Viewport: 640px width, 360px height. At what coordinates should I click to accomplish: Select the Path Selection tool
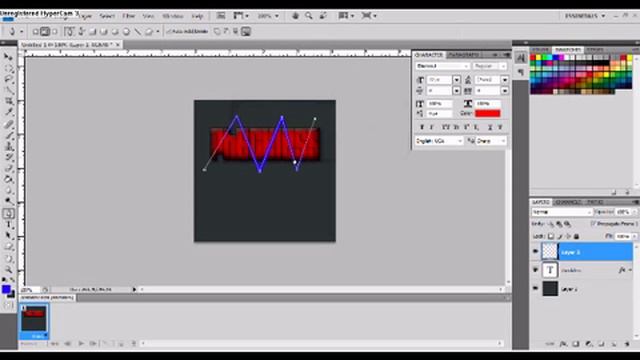coord(9,236)
